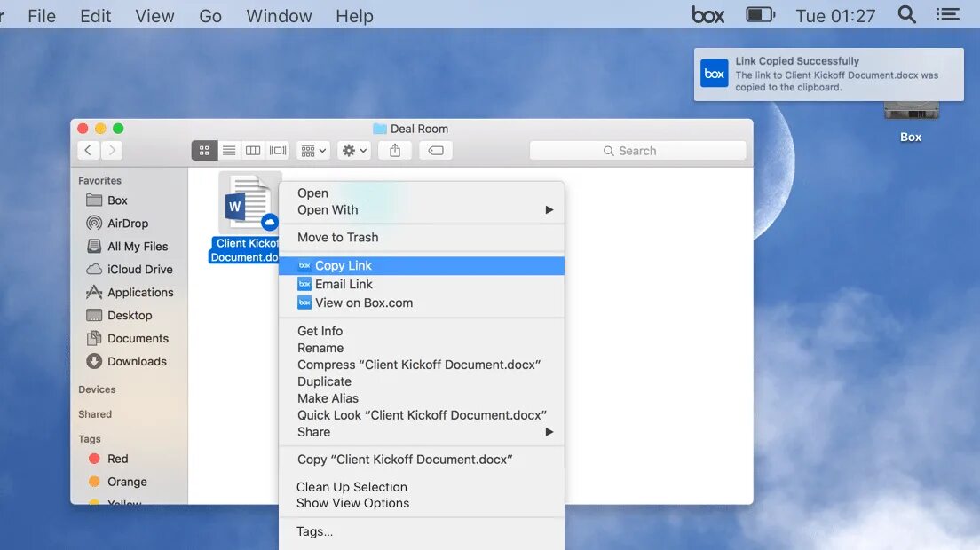Choose Tags… in context menu
The width and height of the screenshot is (980, 550).
point(422,531)
